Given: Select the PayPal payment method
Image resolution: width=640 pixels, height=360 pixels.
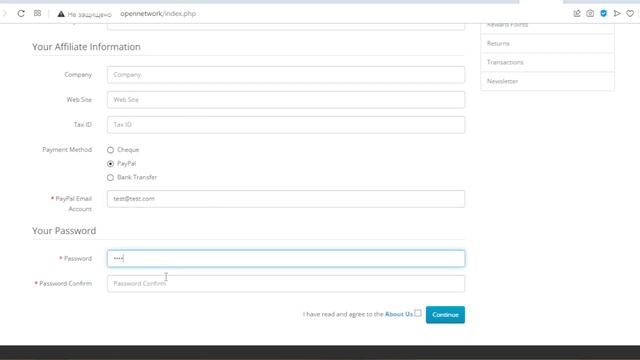Looking at the screenshot, I should (x=110, y=164).
